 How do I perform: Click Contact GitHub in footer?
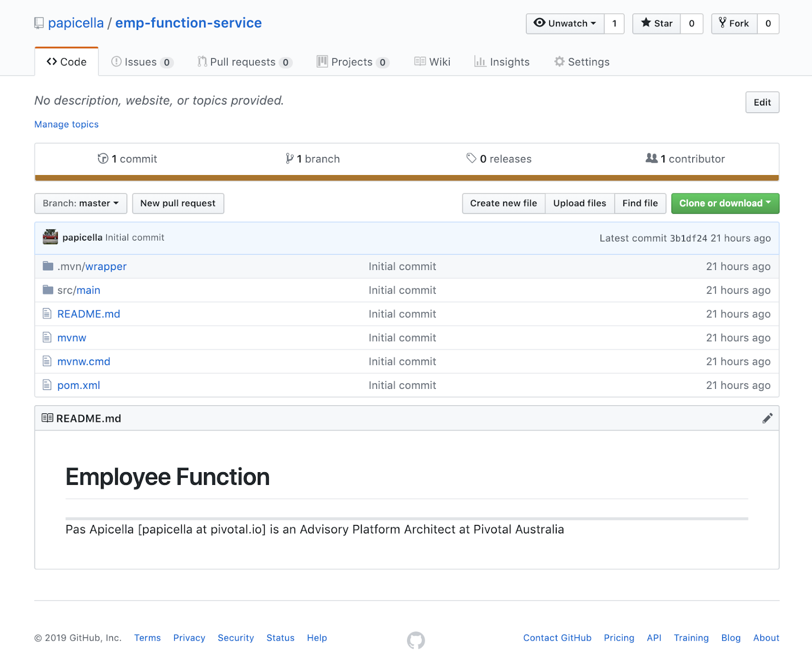557,638
